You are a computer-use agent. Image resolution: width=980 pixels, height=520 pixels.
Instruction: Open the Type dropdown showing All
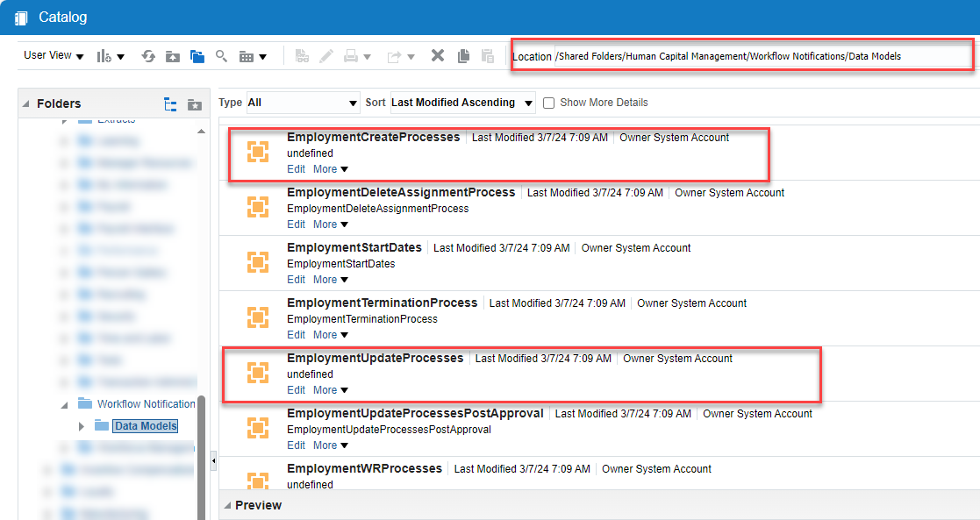pyautogui.click(x=303, y=103)
